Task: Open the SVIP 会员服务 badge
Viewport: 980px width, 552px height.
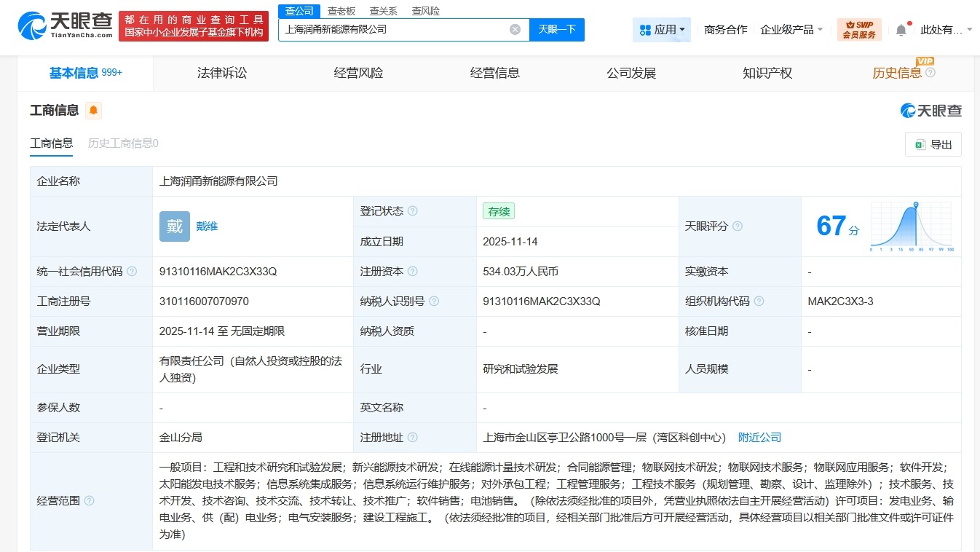Action: point(860,29)
